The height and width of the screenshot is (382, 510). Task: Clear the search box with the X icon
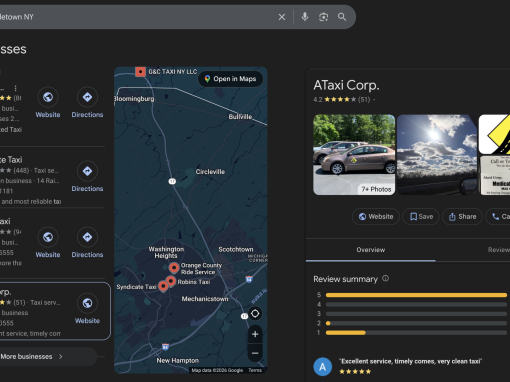click(x=282, y=17)
